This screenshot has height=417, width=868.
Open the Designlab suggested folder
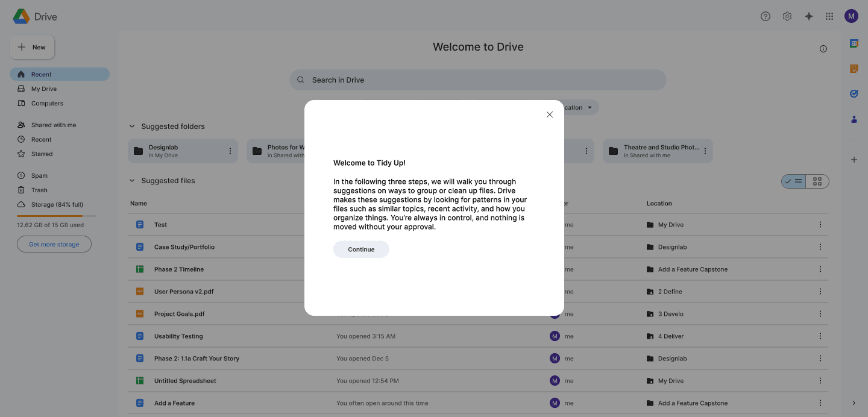183,151
